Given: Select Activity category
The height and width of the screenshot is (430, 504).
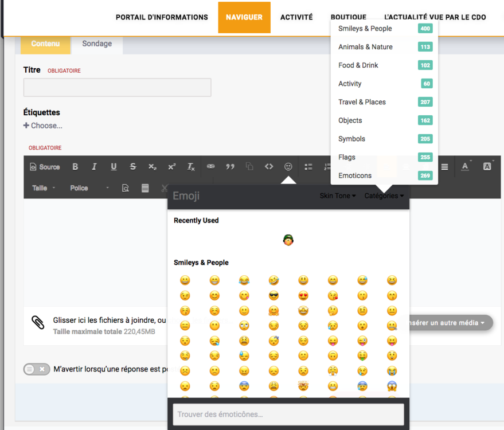Looking at the screenshot, I should click(x=384, y=84).
